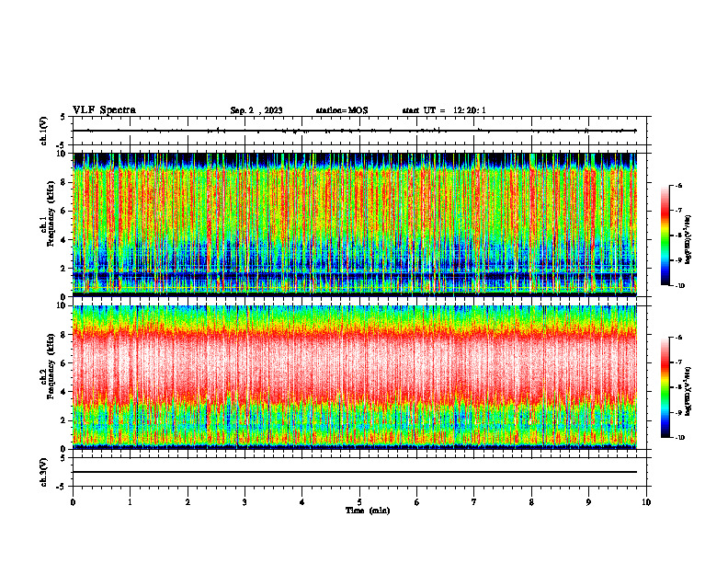728x563 pixels.
Task: Click time axis tick label "8"
Action: (531, 502)
